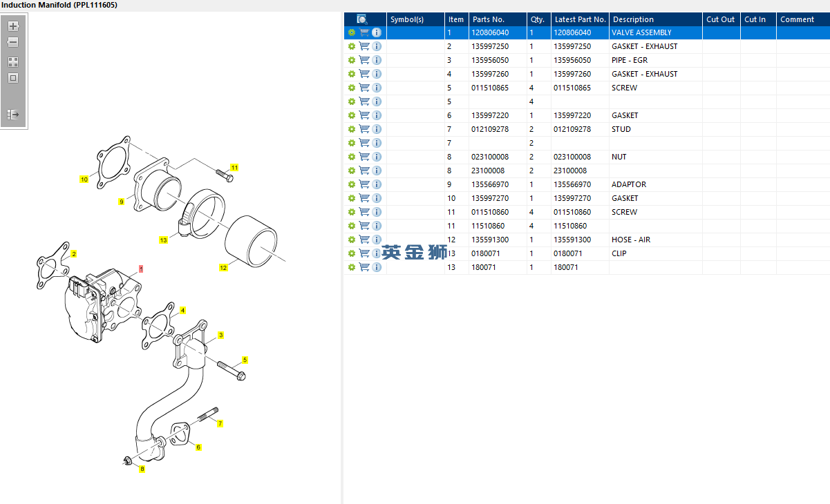The width and height of the screenshot is (830, 504).
Task: Click the HOSE - AIR description cell
Action: [x=656, y=240]
